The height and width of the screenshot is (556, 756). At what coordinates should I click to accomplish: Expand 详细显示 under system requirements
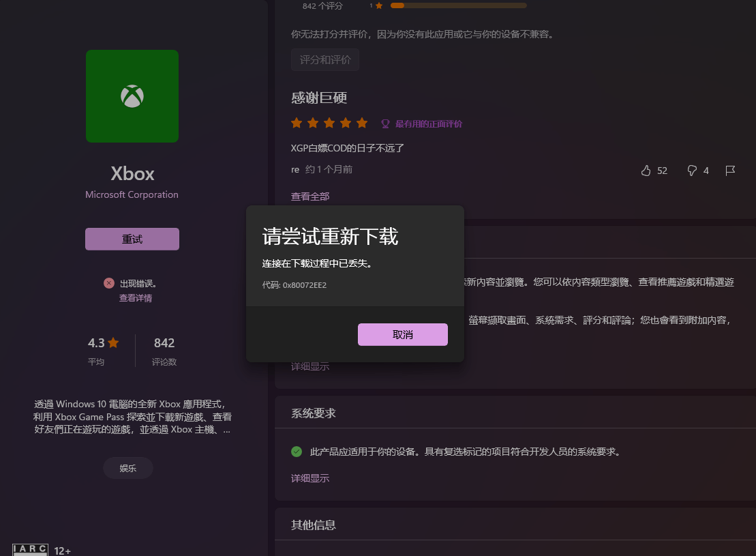coord(310,478)
